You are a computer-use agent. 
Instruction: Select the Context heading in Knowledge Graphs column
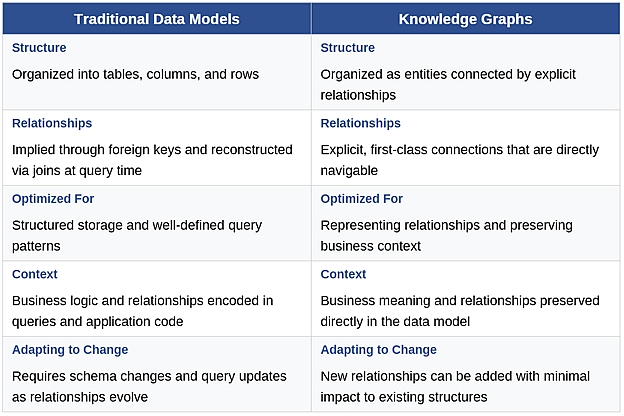click(x=343, y=274)
